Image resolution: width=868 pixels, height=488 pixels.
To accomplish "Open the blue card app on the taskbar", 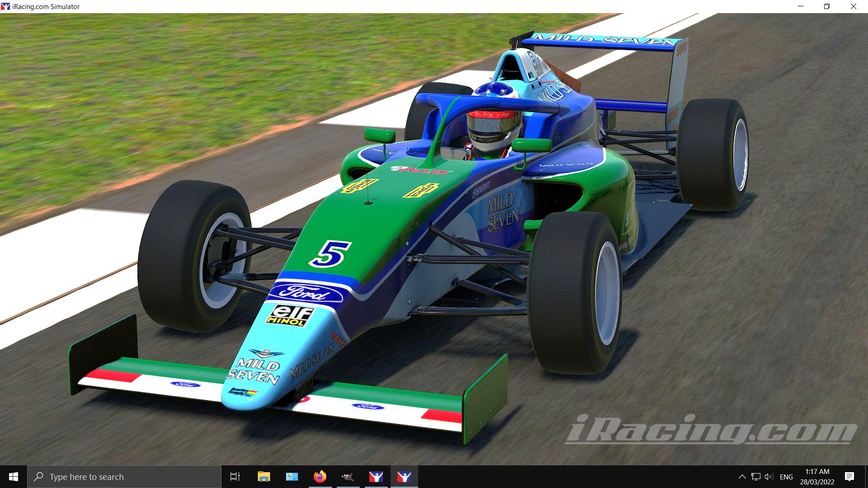I will tap(292, 477).
